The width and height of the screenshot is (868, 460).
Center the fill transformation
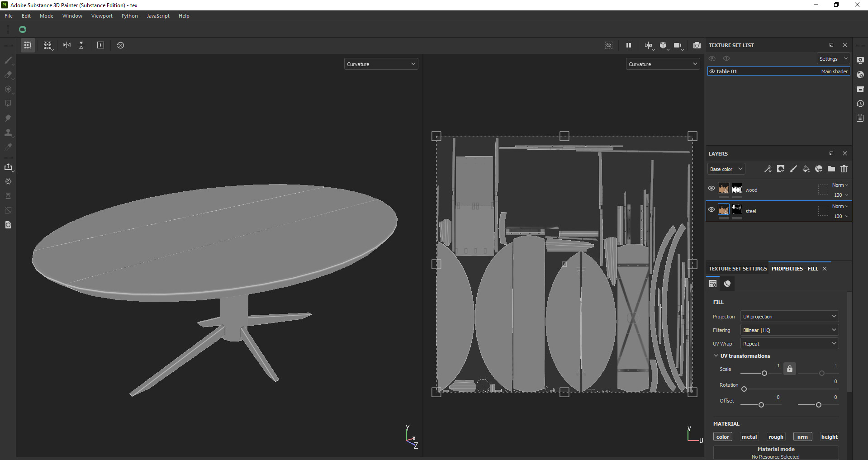coord(101,45)
